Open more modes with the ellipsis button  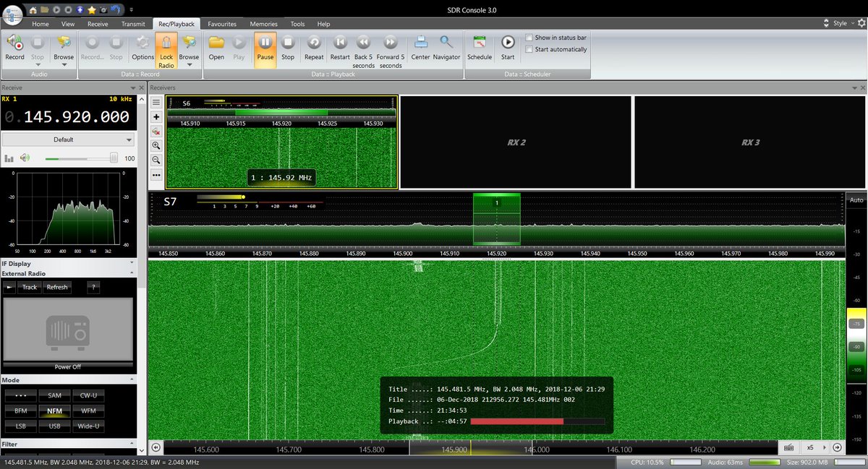[20, 395]
